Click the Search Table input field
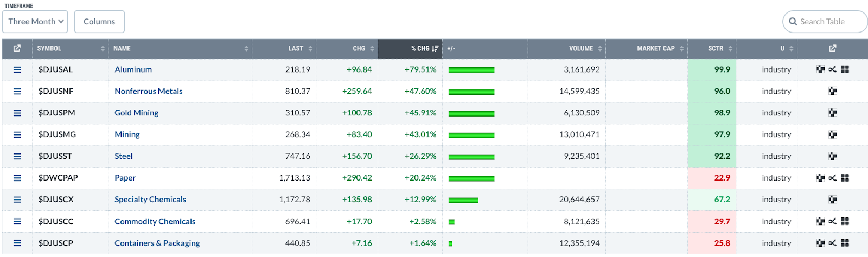The height and width of the screenshot is (257, 868). pyautogui.click(x=827, y=22)
